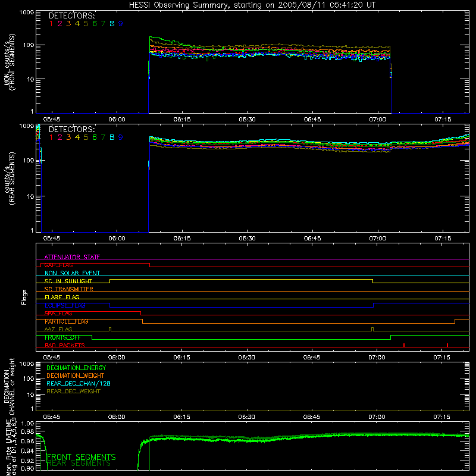The width and height of the screenshot is (476, 476).
Task: Click red detector number 1 in rear segments legend
Action: (51, 137)
